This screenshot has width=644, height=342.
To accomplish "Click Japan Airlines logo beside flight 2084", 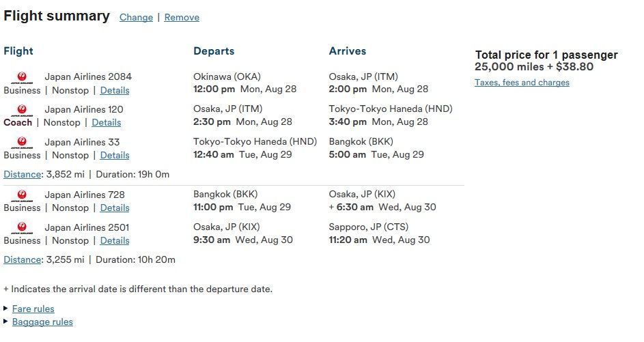I will [22, 78].
